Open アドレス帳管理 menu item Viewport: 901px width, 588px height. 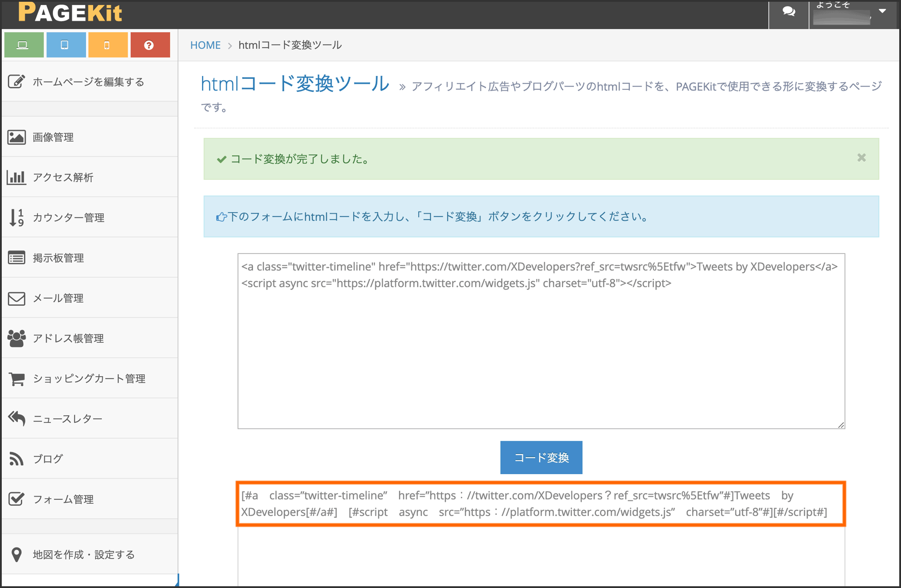click(x=90, y=338)
